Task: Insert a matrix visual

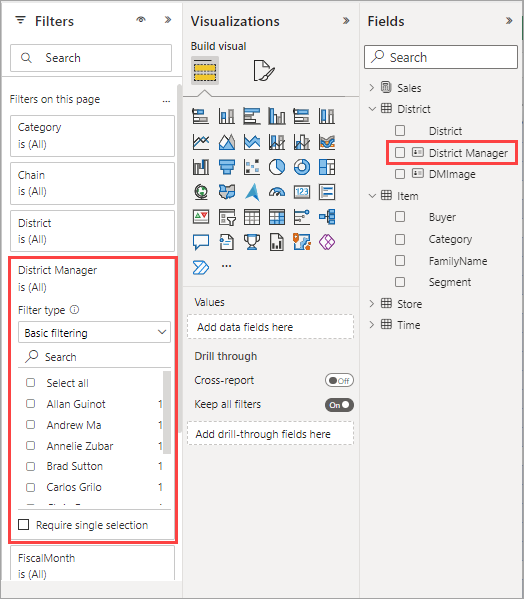Action: (277, 217)
